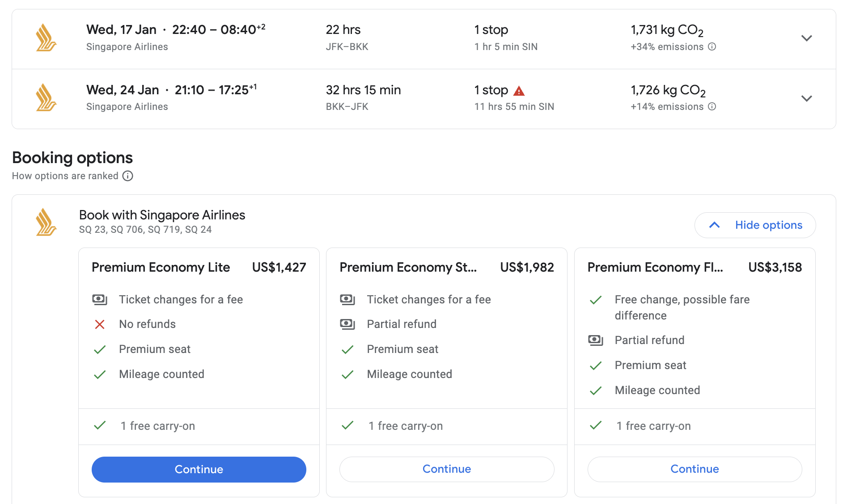Open info icon beside How options are ranked
The height and width of the screenshot is (504, 847).
coord(128,176)
